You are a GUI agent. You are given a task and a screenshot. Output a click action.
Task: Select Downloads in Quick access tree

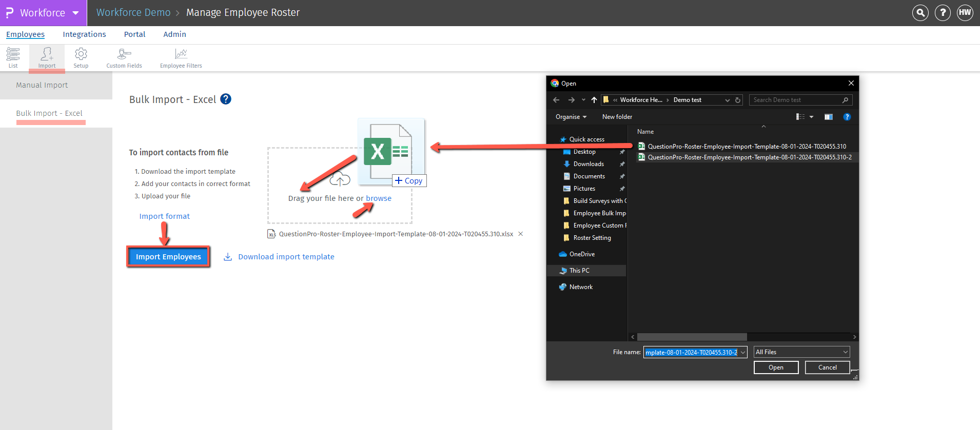pos(589,164)
